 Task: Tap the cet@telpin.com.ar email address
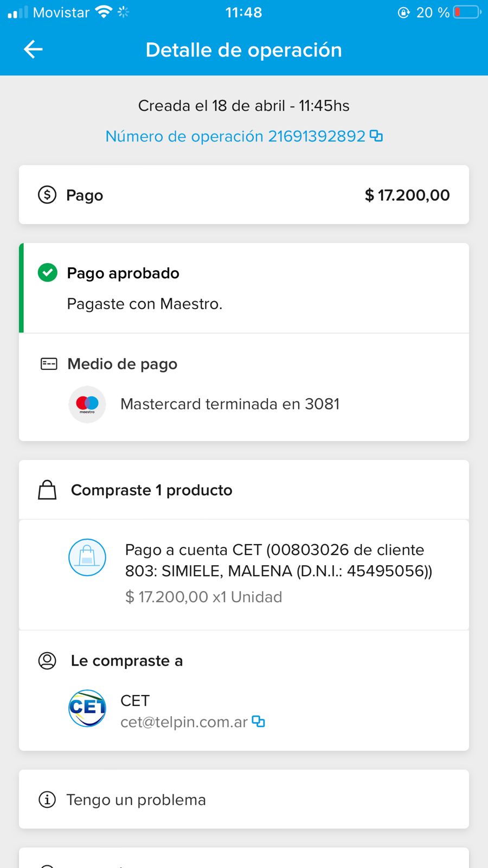pyautogui.click(x=184, y=722)
